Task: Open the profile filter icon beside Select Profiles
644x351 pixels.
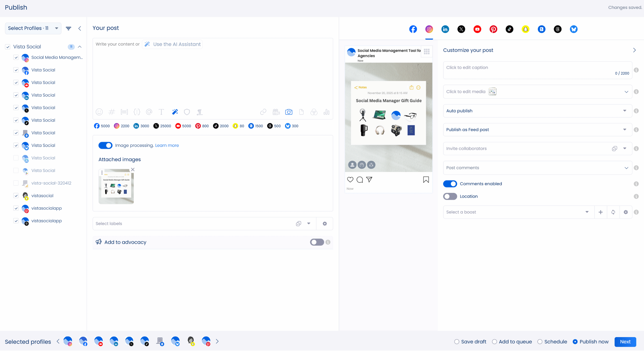Action: (68, 28)
